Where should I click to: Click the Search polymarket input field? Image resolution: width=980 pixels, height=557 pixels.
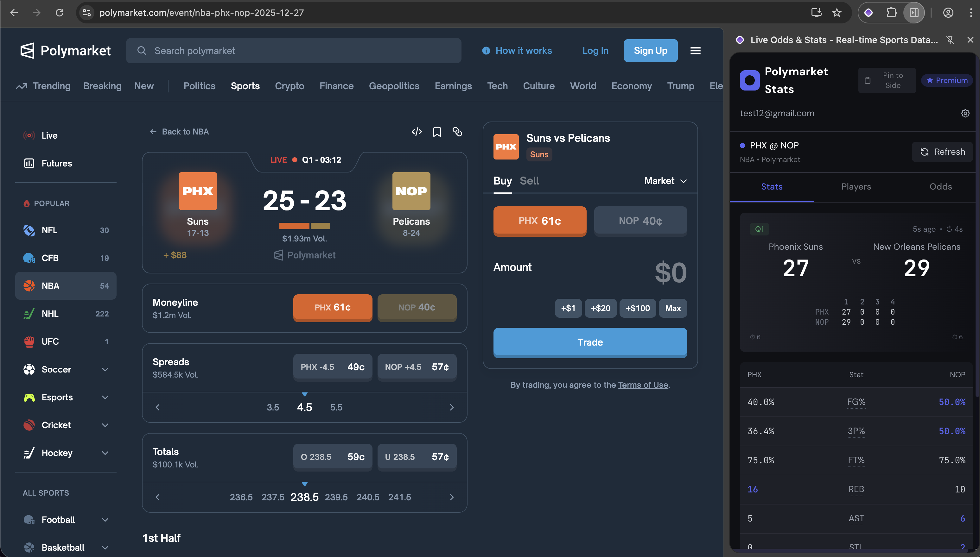pyautogui.click(x=294, y=50)
